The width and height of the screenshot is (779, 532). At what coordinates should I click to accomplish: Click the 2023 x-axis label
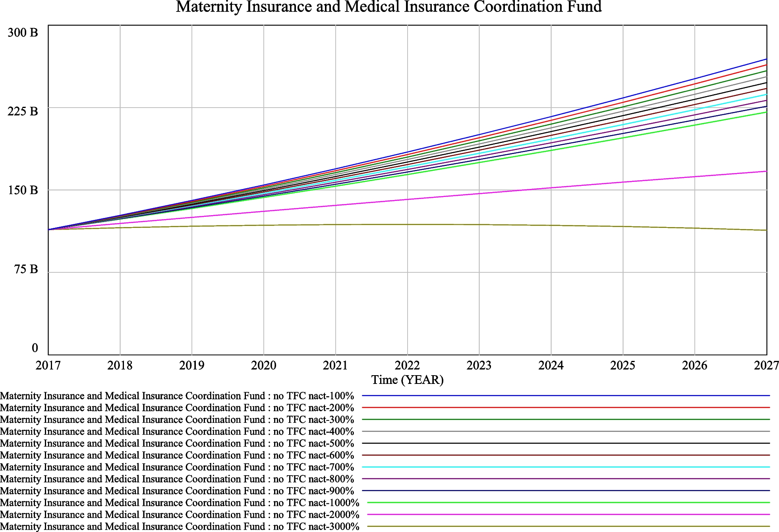(479, 365)
